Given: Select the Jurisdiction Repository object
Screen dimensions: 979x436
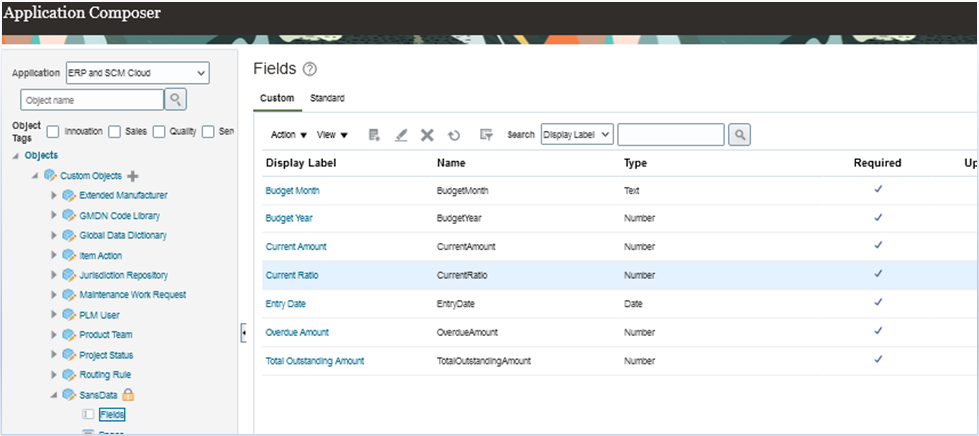Looking at the screenshot, I should coord(124,275).
